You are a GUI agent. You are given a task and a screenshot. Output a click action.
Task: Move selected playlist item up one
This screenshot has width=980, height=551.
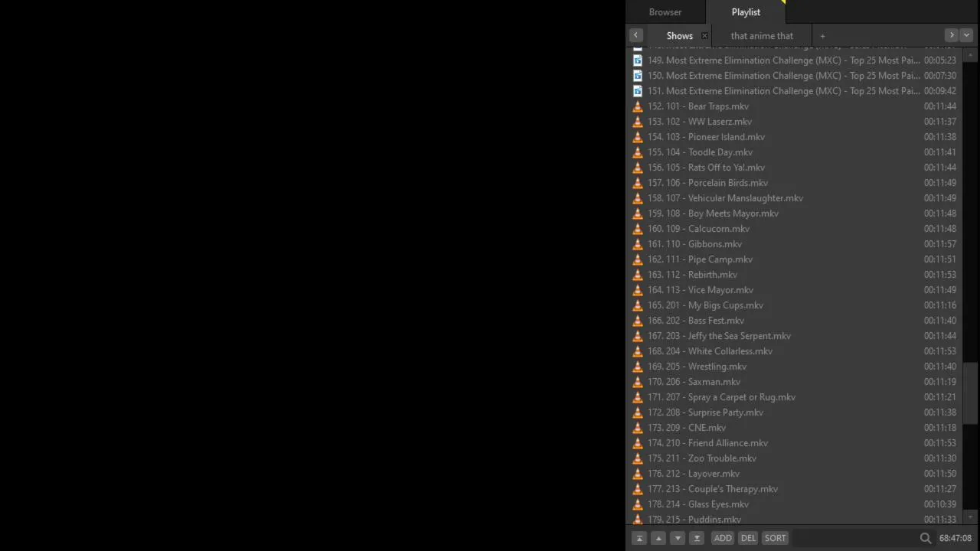pyautogui.click(x=658, y=538)
